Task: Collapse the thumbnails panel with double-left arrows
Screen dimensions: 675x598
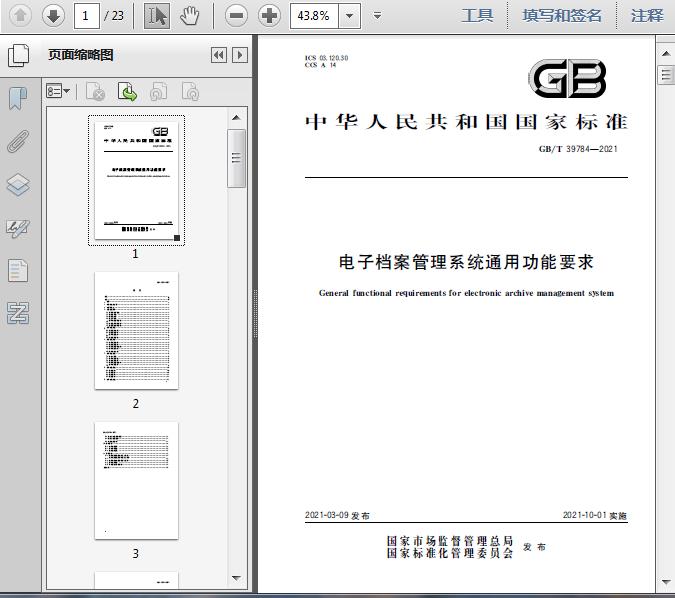Action: tap(219, 55)
